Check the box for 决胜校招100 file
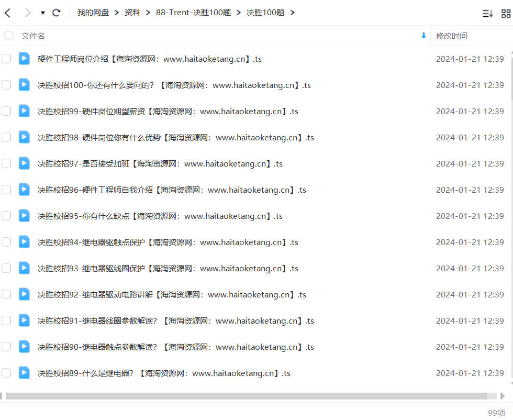The width and height of the screenshot is (513, 420). pyautogui.click(x=6, y=85)
